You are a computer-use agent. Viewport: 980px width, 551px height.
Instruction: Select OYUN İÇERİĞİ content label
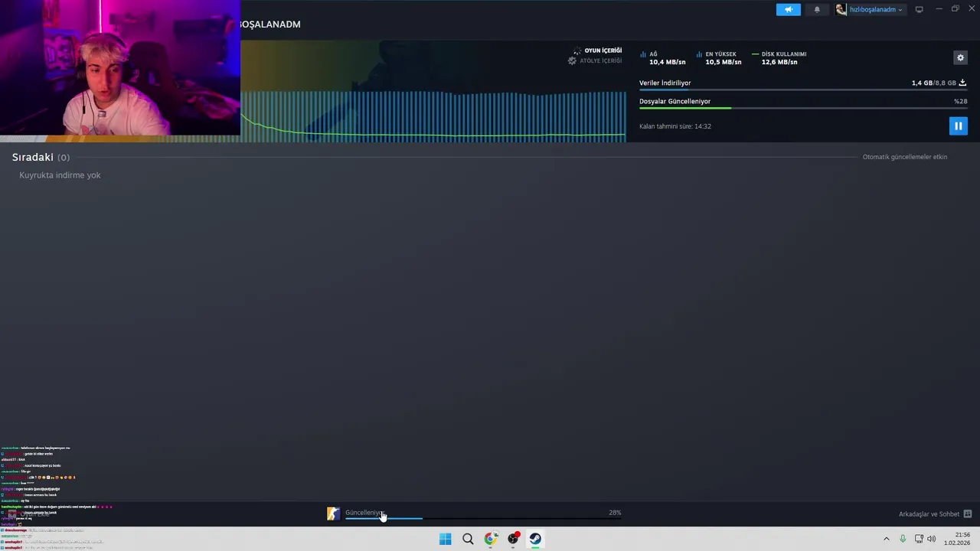click(x=603, y=51)
